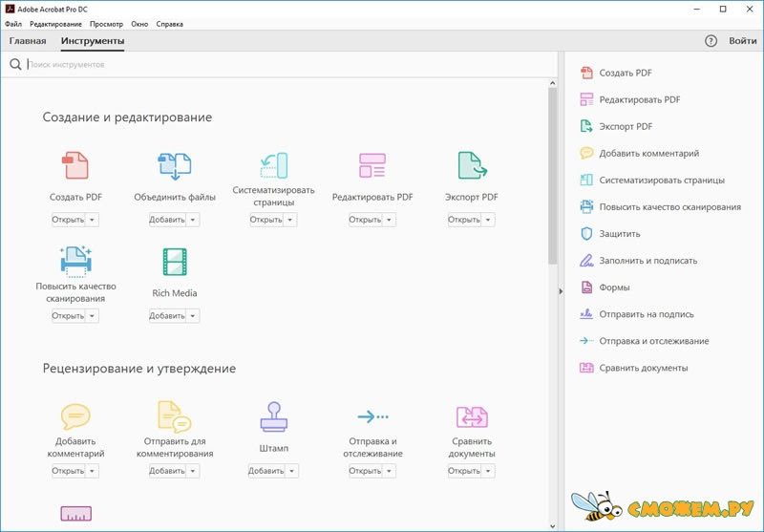764x532 pixels.
Task: Click the Редактировать PDF icon in main area
Action: [x=372, y=165]
